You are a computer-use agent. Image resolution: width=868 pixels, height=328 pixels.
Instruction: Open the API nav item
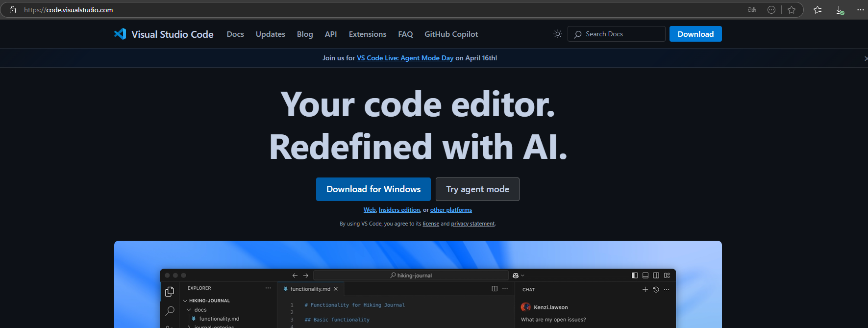point(331,34)
